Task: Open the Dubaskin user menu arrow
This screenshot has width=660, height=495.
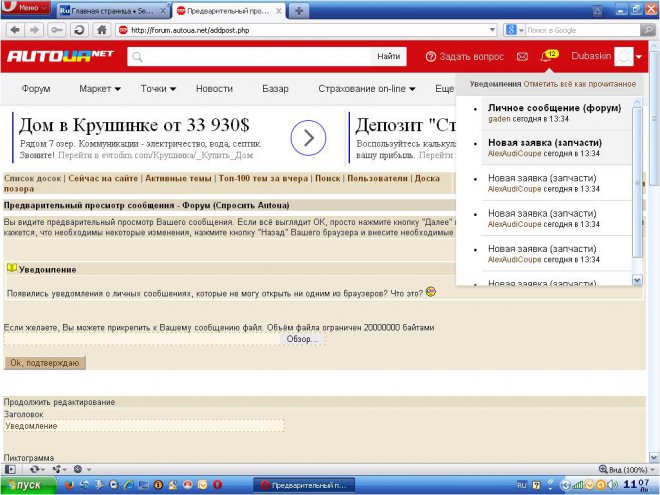Action: click(639, 57)
